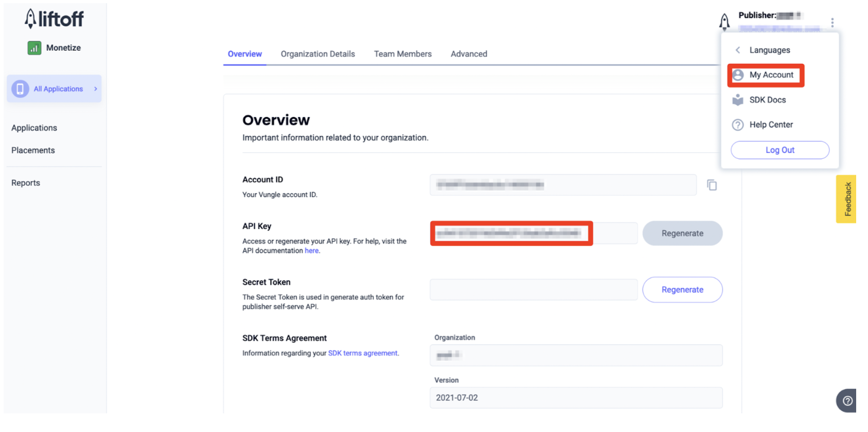This screenshot has height=432, width=868.
Task: Regenerate the API Key
Action: pyautogui.click(x=682, y=233)
